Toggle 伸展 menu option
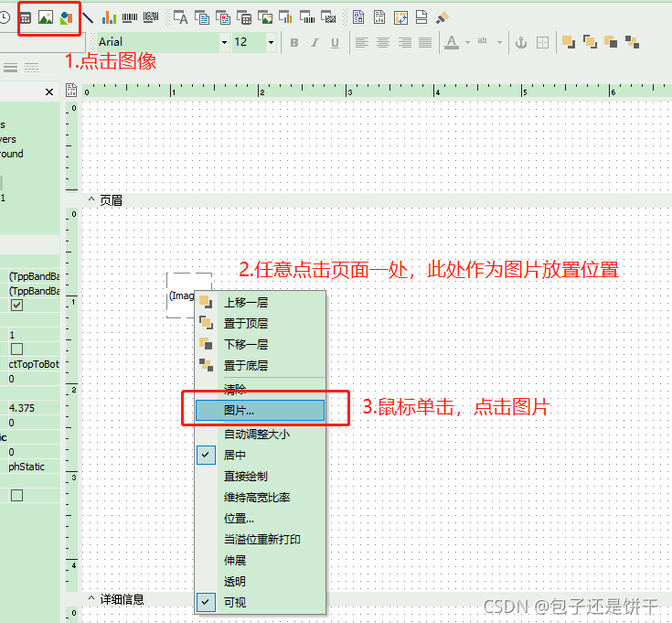Viewport: 672px width, 623px height. 261,560
